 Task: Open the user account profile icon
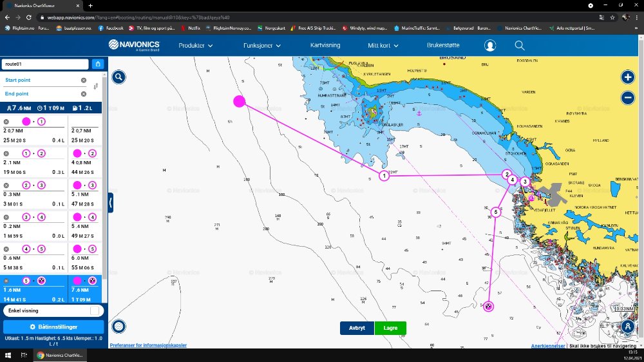tap(489, 45)
